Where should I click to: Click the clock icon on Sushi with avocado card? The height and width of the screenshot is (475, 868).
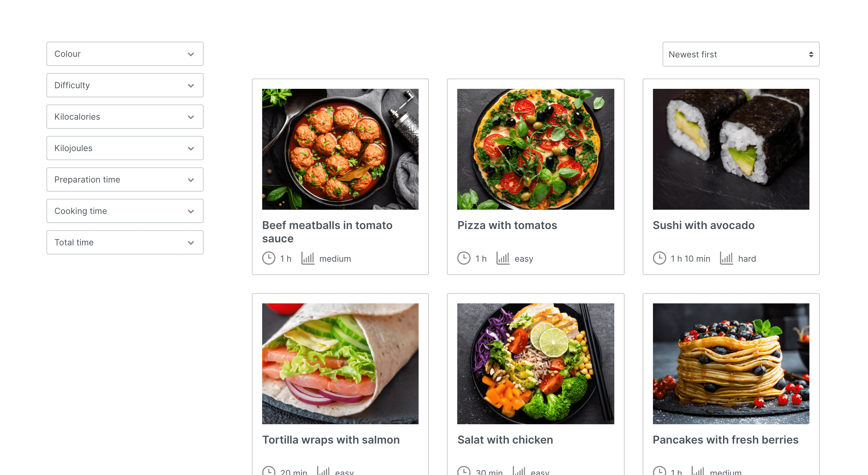(x=659, y=258)
